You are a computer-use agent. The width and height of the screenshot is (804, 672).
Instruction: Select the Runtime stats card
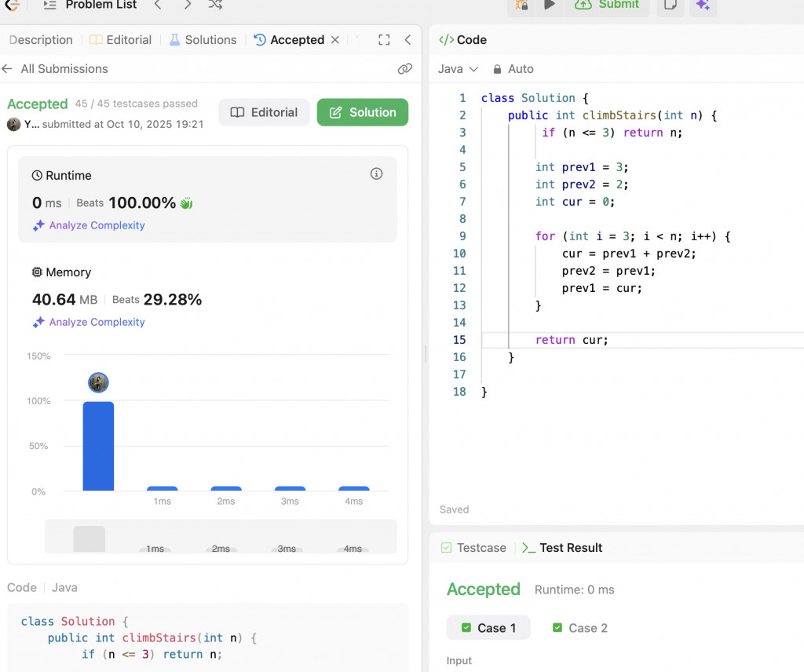pyautogui.click(x=207, y=199)
